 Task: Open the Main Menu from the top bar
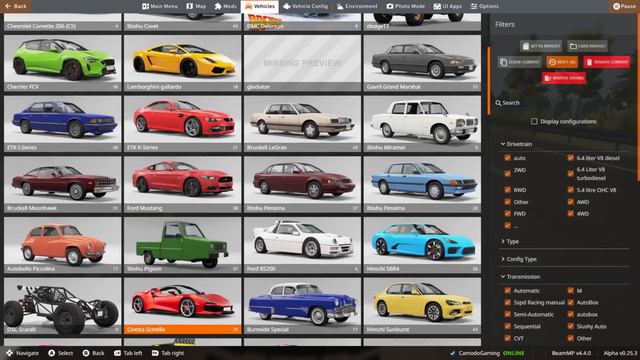160,6
